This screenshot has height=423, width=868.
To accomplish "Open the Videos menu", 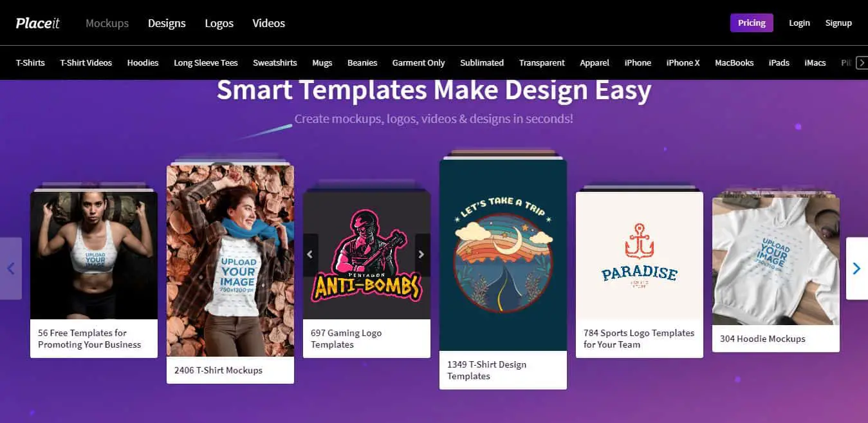I will tap(268, 23).
